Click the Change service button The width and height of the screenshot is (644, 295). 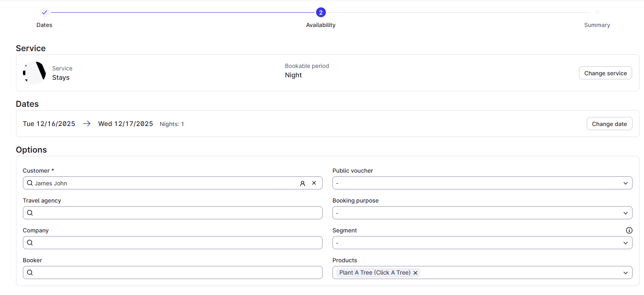(x=605, y=73)
